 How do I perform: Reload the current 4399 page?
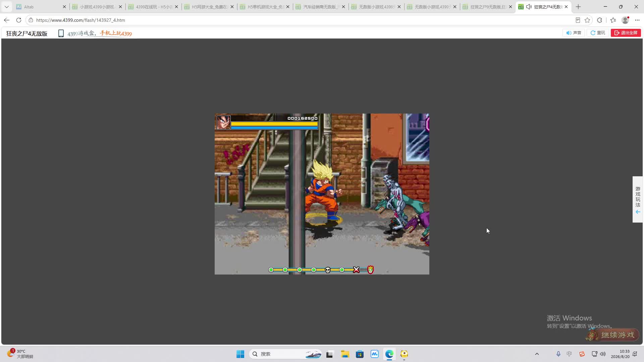19,20
